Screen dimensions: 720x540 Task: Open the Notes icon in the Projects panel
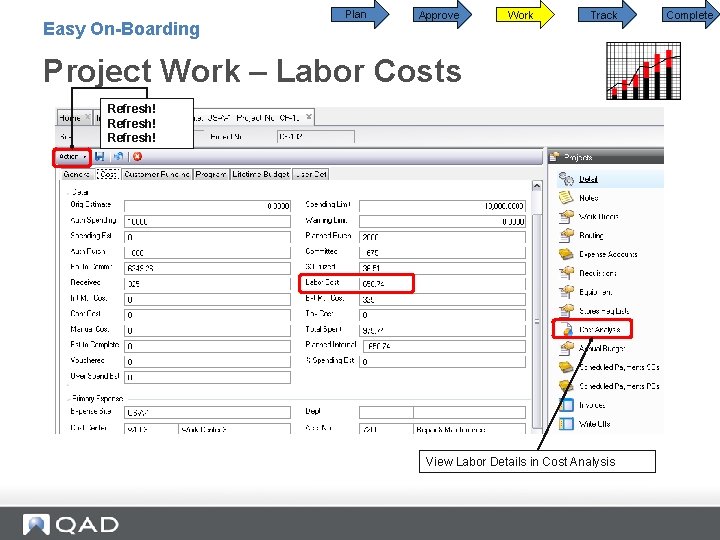[566, 198]
